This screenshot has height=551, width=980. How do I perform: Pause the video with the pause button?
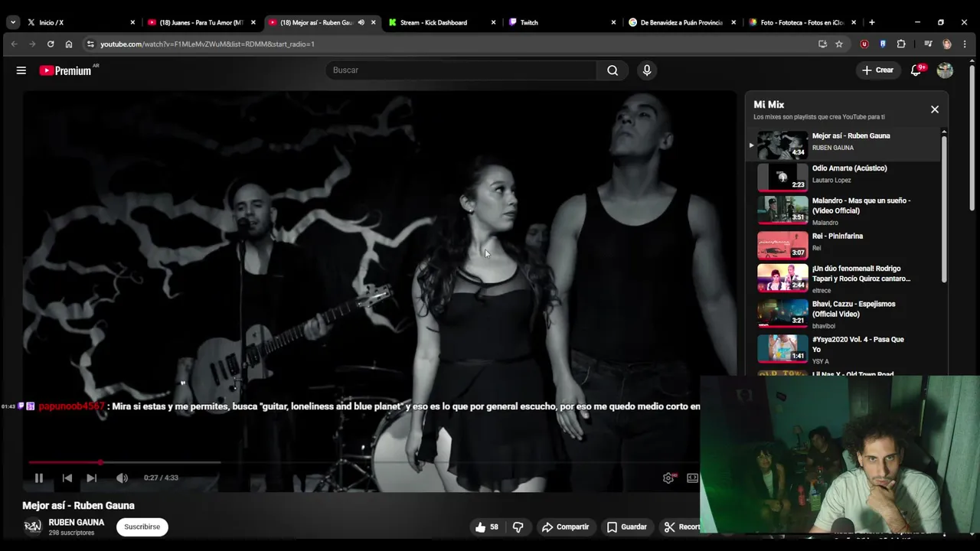(38, 478)
